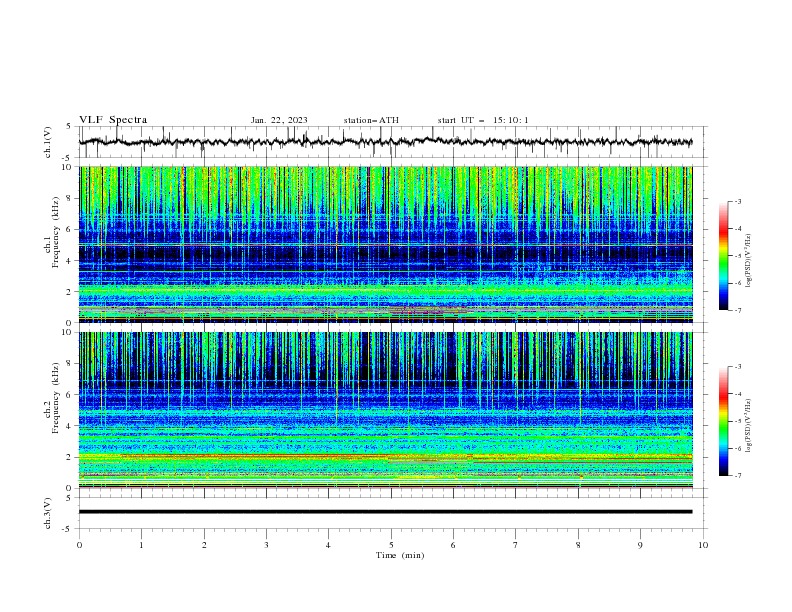Click the "-3" tick on ch.2 colorbar

point(737,367)
